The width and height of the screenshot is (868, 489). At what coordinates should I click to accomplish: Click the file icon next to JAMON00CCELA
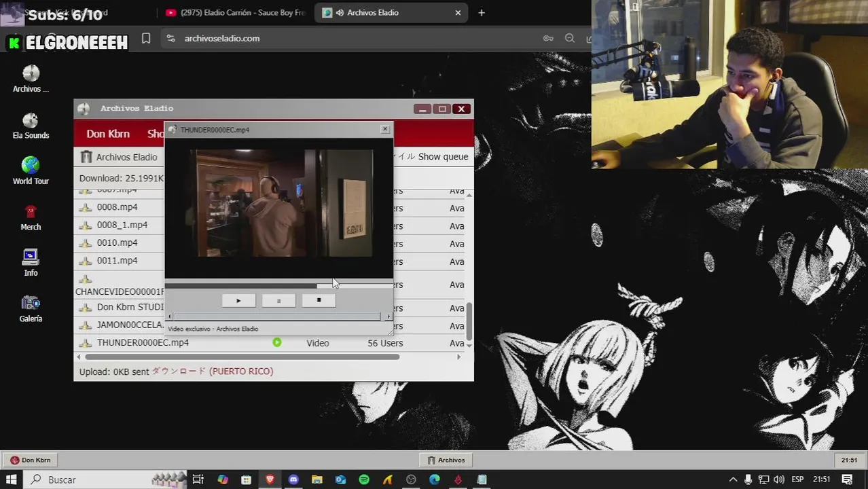86,326
